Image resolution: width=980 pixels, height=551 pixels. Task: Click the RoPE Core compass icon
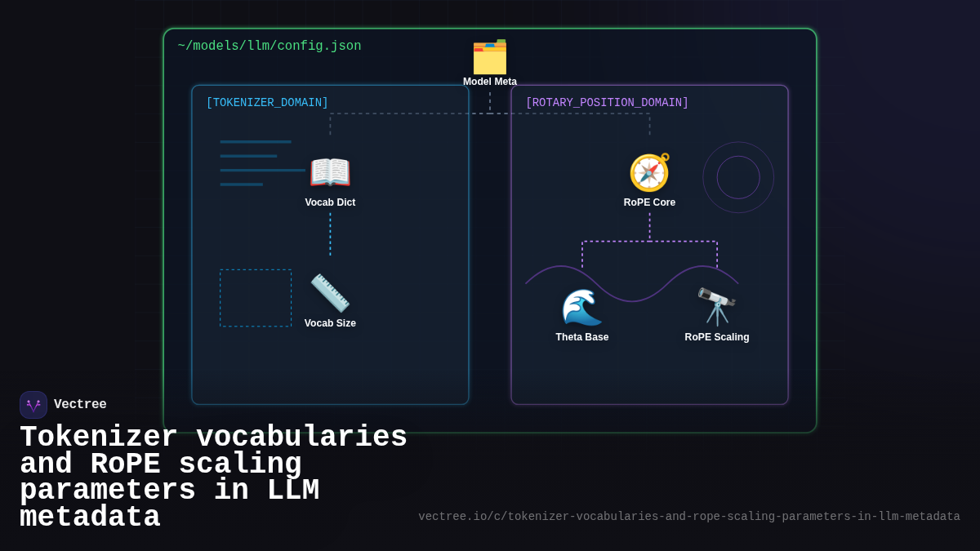[x=649, y=172]
